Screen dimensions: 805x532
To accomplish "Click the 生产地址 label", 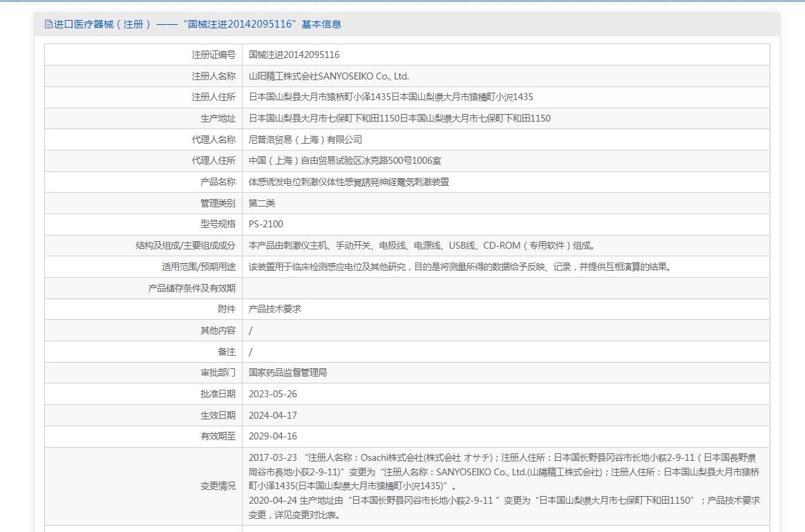I will [x=218, y=119].
